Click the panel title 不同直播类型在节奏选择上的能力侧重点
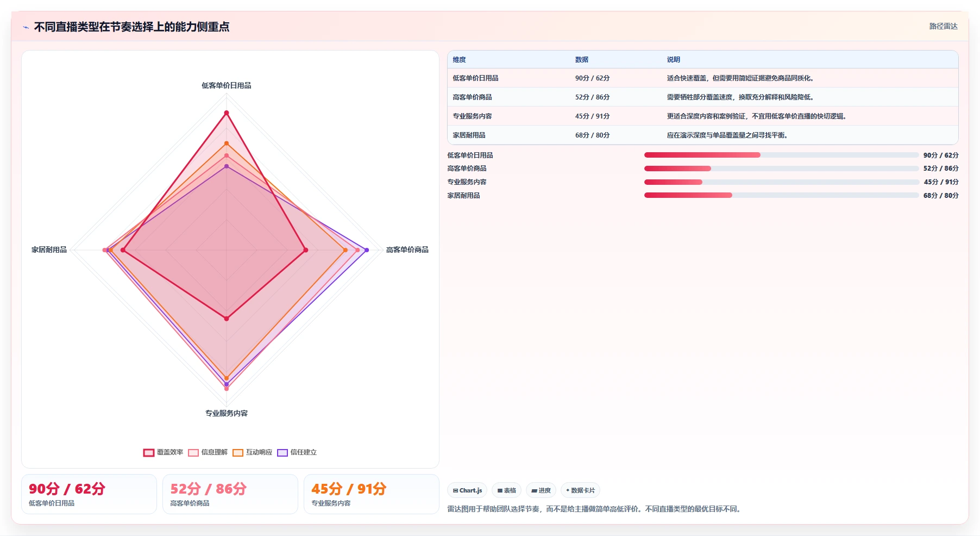Image resolution: width=980 pixels, height=536 pixels. pyautogui.click(x=131, y=27)
